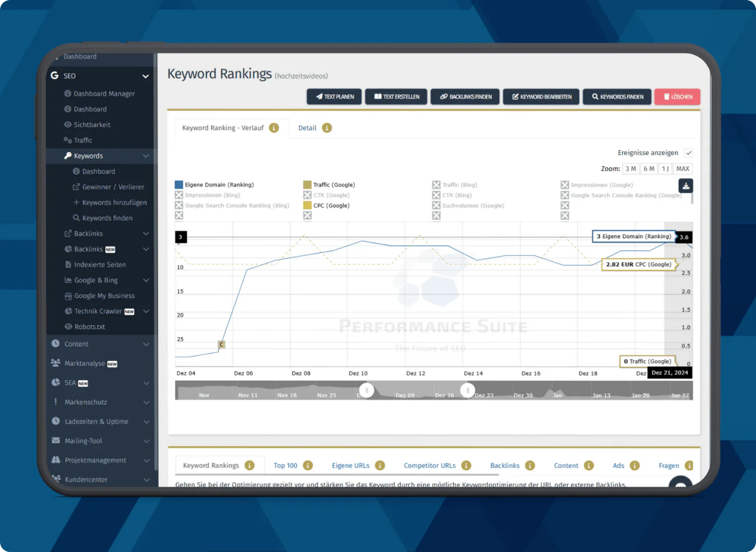Click the Sichtbarkeit eye icon
The width and height of the screenshot is (756, 552).
point(67,125)
